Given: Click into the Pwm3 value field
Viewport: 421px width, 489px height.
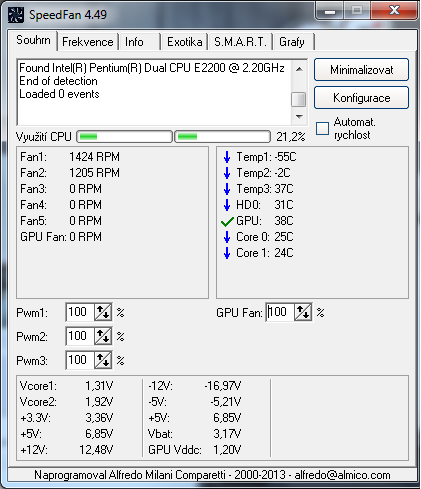Looking at the screenshot, I should click(80, 360).
